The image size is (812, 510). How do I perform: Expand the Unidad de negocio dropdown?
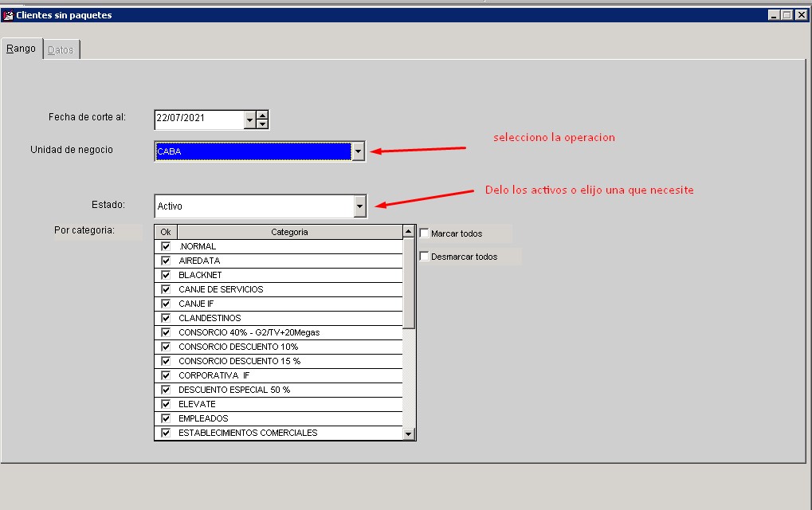tap(359, 151)
